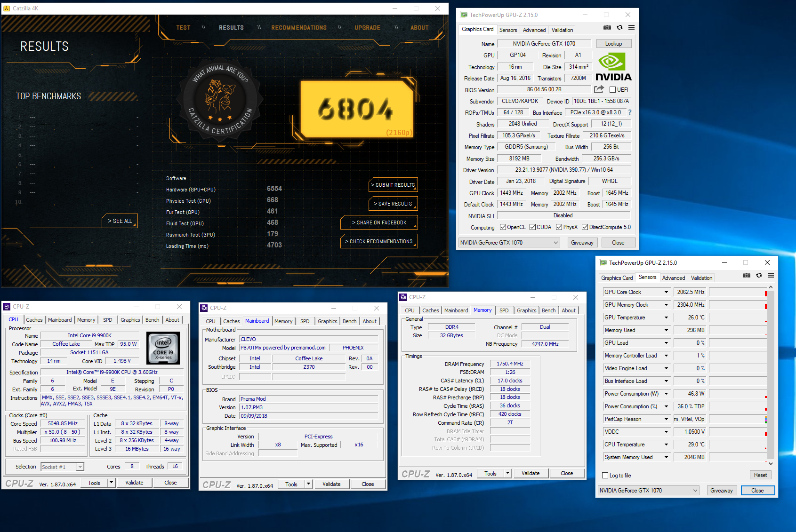Open the Socket #1 selection dropdown in CPU-Z
This screenshot has height=532, width=796.
[x=62, y=467]
